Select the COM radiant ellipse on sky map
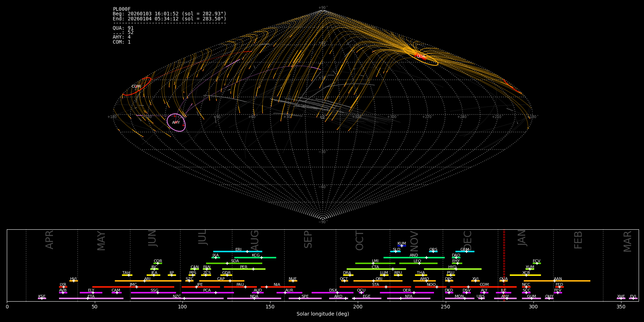 (137, 87)
